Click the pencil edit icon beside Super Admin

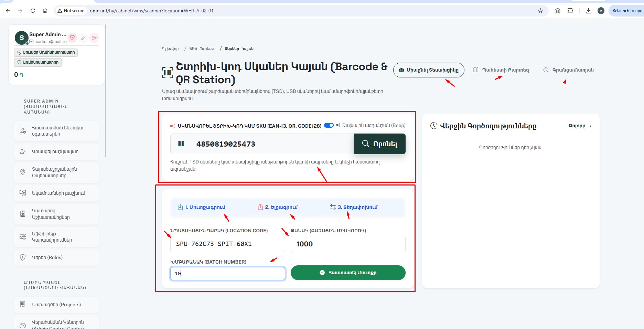83,38
